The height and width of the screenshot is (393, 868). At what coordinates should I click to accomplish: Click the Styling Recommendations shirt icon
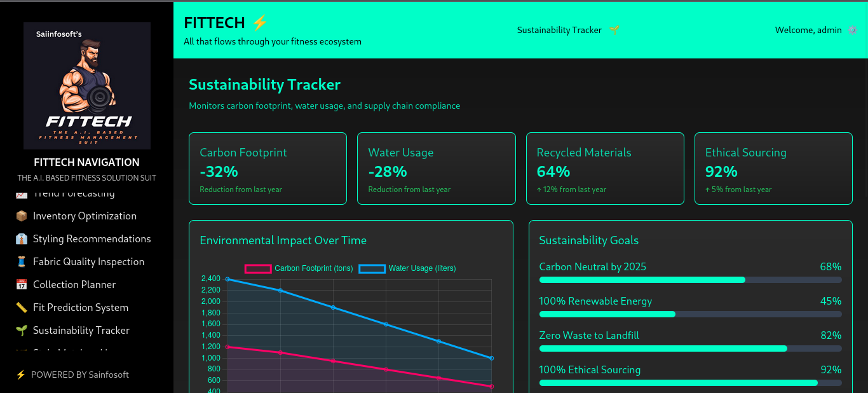pyautogui.click(x=22, y=239)
